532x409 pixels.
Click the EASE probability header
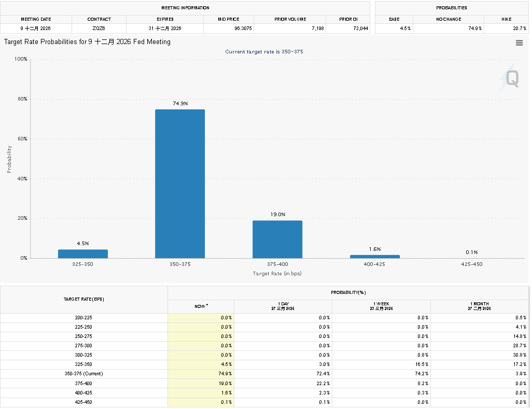coord(394,19)
